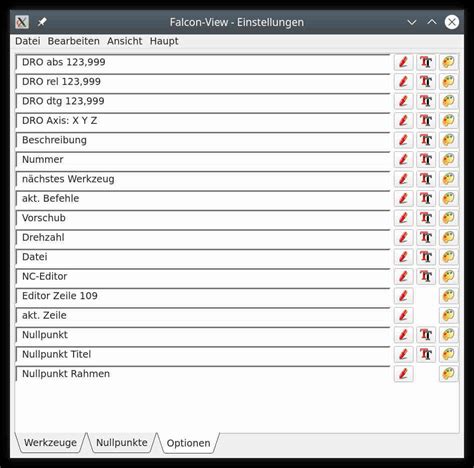Screen dimensions: 474x468
Task: Switch to the Nullpunkte tab
Action: 122,443
